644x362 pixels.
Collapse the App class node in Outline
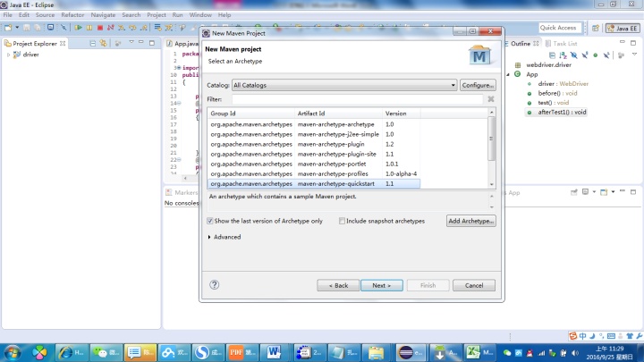(508, 75)
